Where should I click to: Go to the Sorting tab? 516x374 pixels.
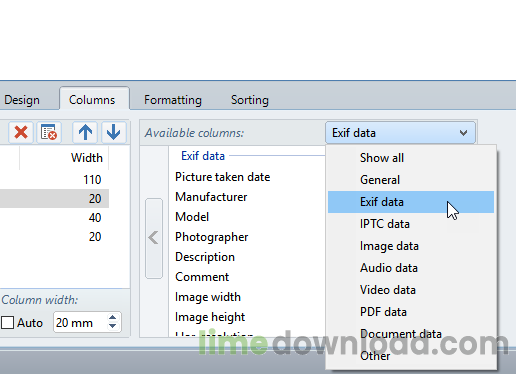250,100
